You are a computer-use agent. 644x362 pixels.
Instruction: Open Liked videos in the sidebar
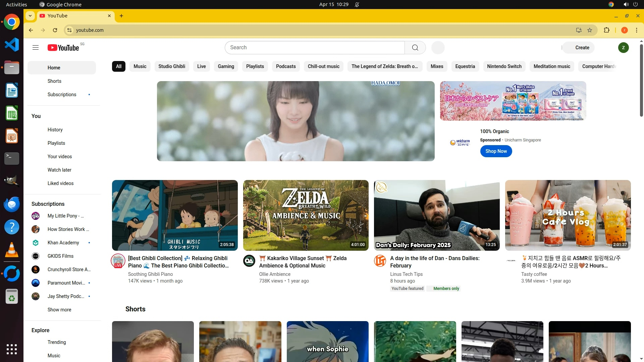pos(60,183)
